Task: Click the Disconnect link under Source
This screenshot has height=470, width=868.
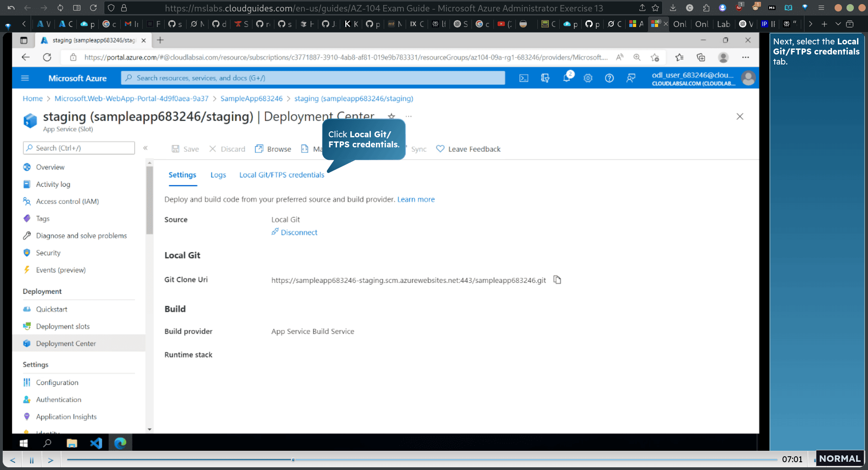Action: pos(295,232)
